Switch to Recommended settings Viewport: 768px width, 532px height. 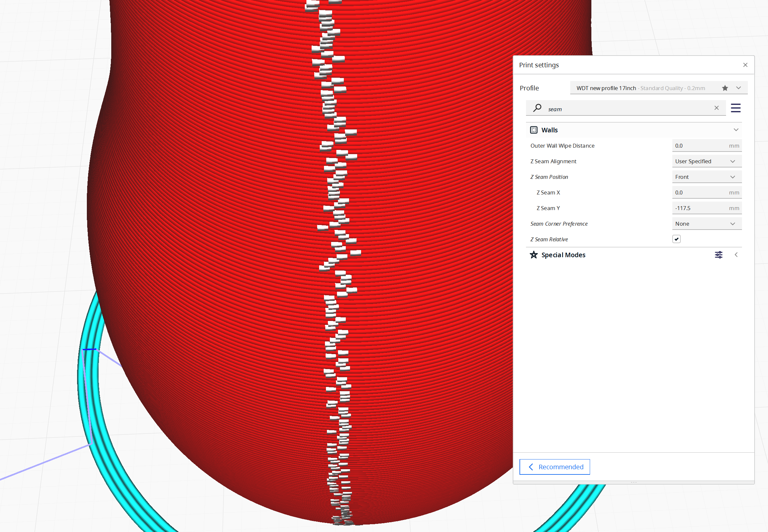[554, 467]
